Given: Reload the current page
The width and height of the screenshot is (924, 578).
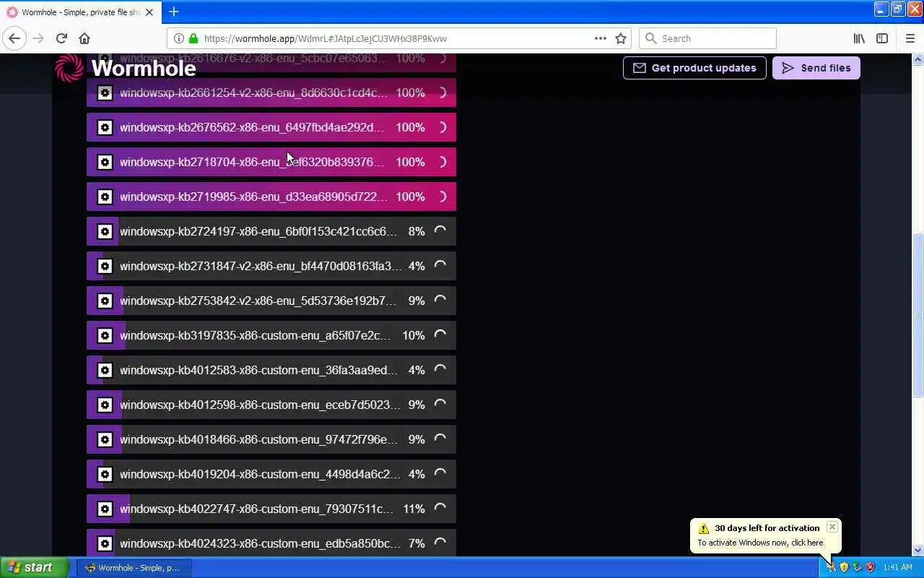Looking at the screenshot, I should (x=61, y=38).
